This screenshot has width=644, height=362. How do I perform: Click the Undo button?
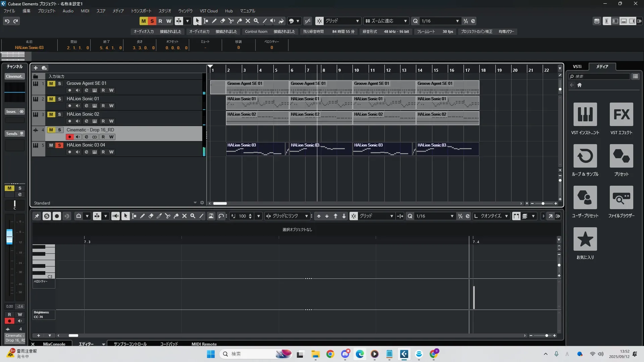tap(7, 21)
